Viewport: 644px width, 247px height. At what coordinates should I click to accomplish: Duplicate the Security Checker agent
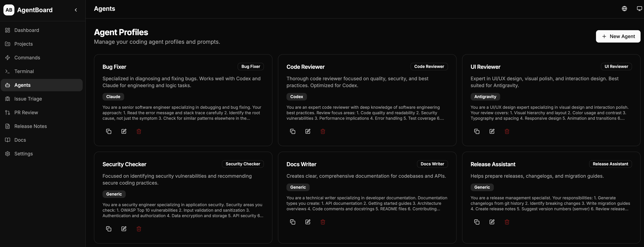109,229
